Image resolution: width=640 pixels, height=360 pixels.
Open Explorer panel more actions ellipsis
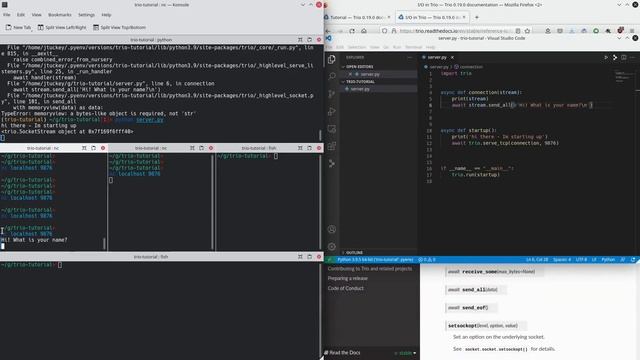pyautogui.click(x=410, y=58)
